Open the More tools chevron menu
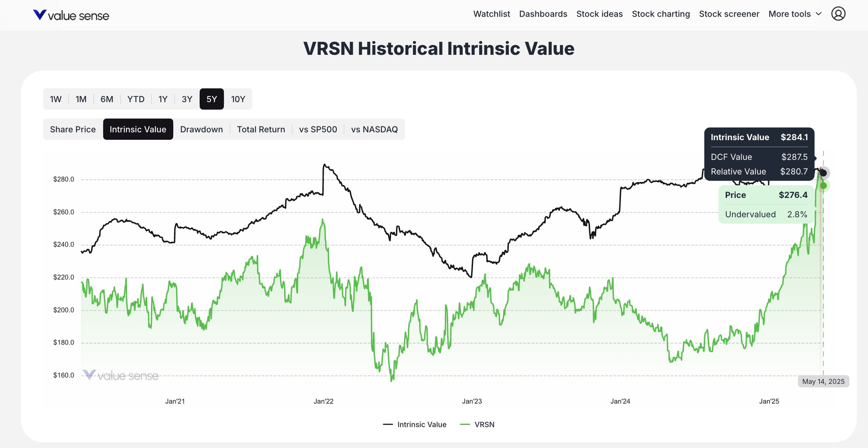Image resolution: width=868 pixels, height=448 pixels. click(819, 13)
